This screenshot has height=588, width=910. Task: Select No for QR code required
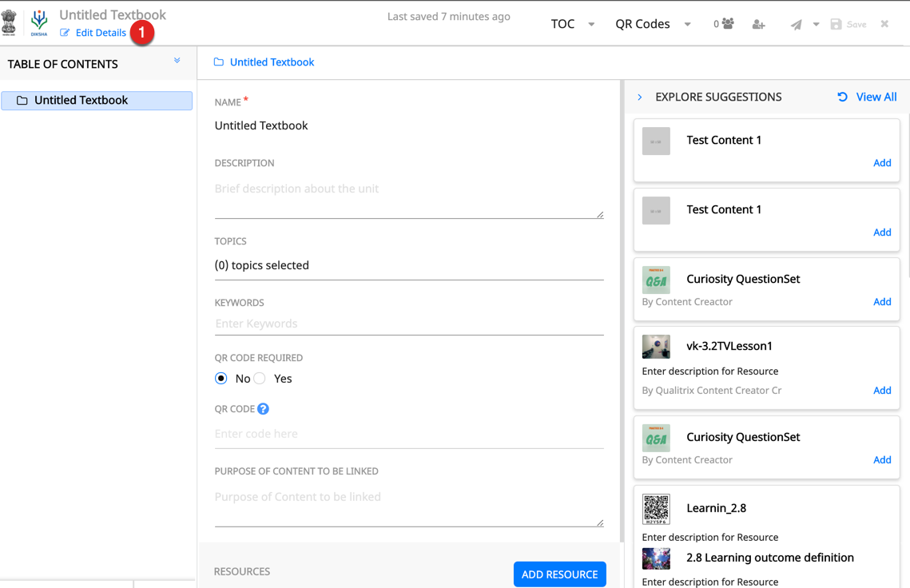[221, 379]
